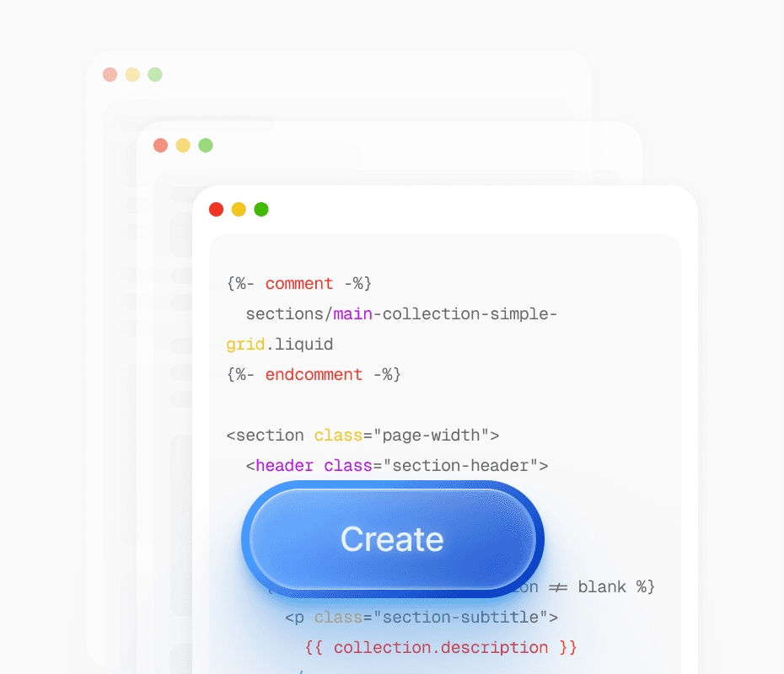Click the red 'comment' keyword in code

click(x=299, y=284)
